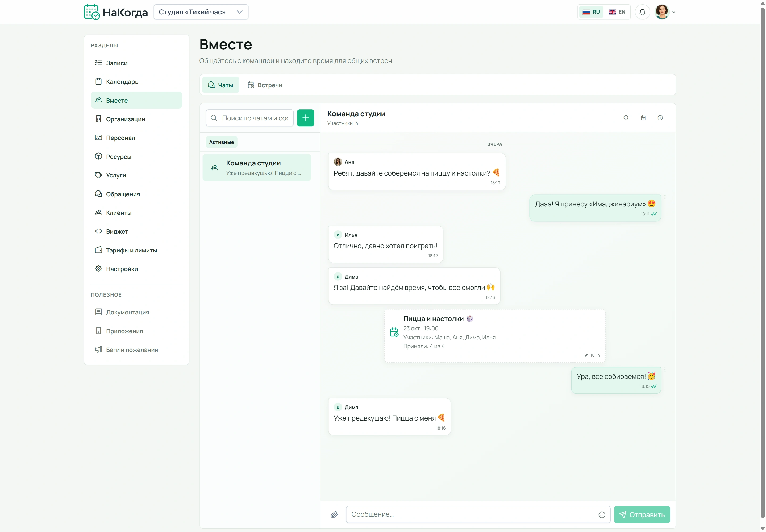Screen dimensions: 766x532
Task: Go to Услуги section
Action: click(136, 175)
